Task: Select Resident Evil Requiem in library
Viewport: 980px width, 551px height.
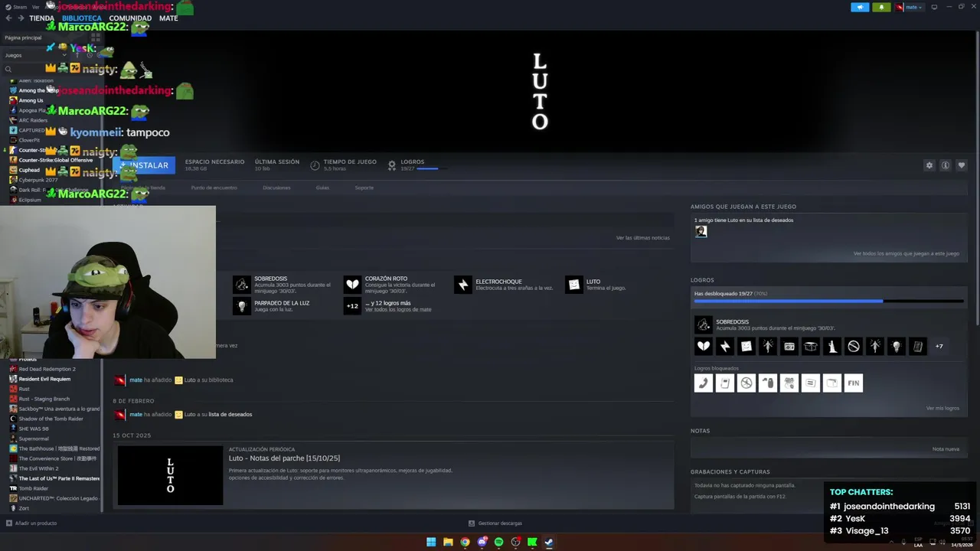Action: (x=44, y=379)
